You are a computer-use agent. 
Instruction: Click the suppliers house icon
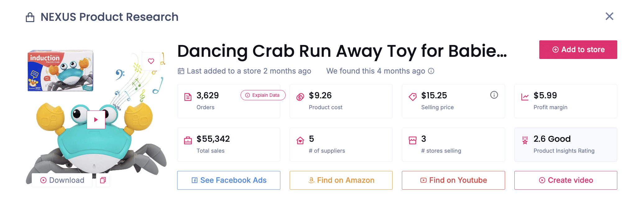[x=300, y=141]
